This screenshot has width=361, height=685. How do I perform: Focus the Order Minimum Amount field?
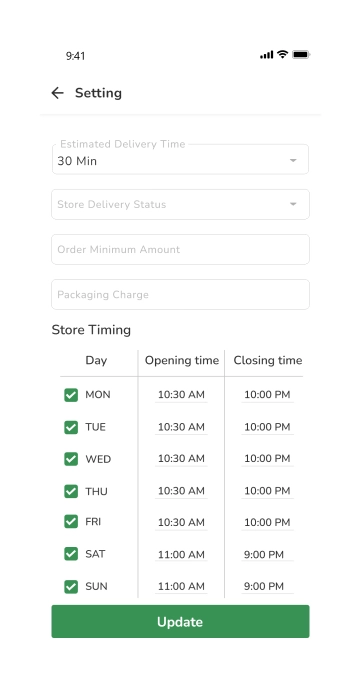click(x=180, y=249)
